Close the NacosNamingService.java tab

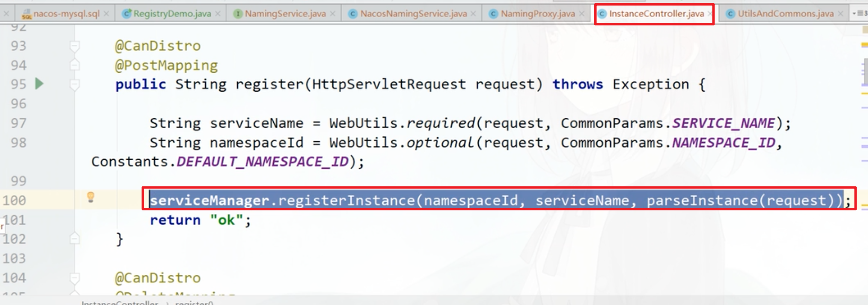pyautogui.click(x=473, y=14)
